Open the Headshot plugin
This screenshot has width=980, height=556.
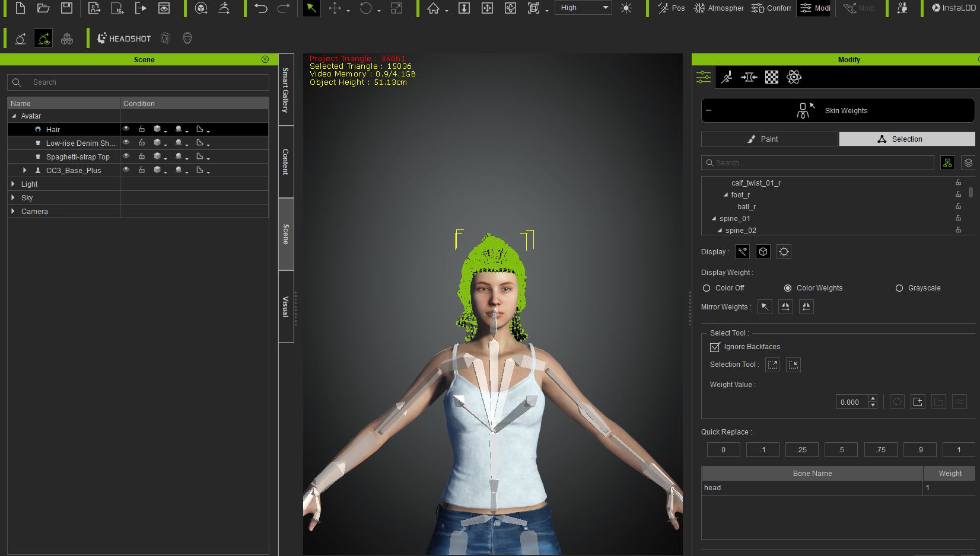[x=125, y=39]
